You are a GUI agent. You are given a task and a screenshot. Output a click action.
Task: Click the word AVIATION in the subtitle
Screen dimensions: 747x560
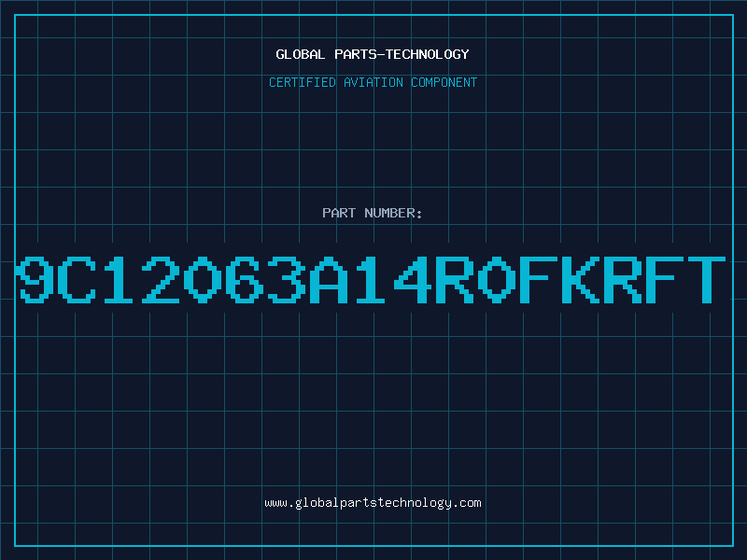373,82
